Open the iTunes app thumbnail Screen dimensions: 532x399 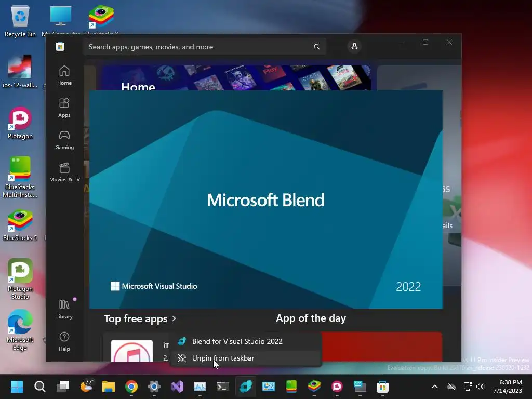coord(132,351)
